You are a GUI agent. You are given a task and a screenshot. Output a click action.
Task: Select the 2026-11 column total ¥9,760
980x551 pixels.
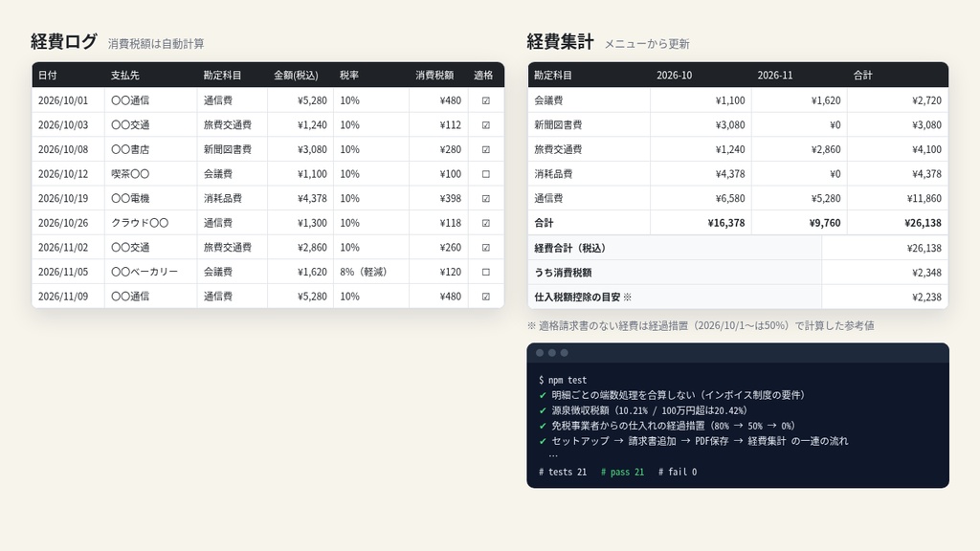(799, 223)
